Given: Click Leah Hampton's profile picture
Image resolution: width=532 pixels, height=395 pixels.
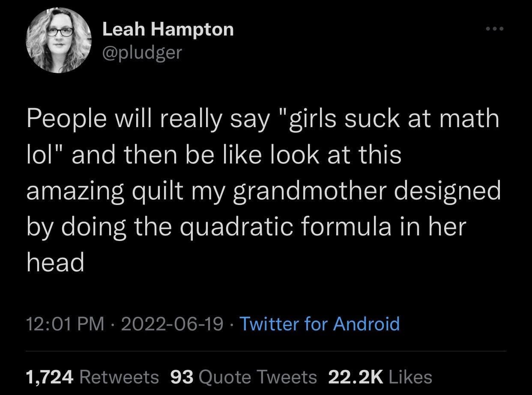Looking at the screenshot, I should [59, 40].
